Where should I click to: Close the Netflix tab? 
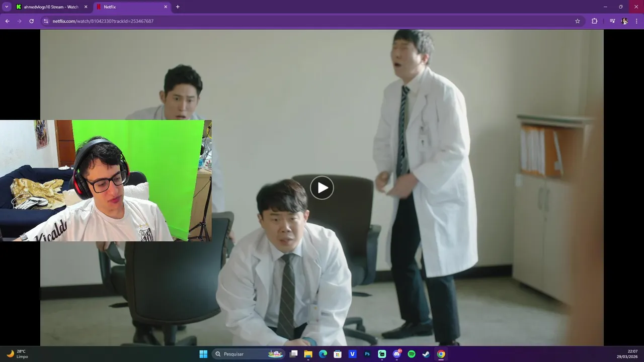[166, 7]
